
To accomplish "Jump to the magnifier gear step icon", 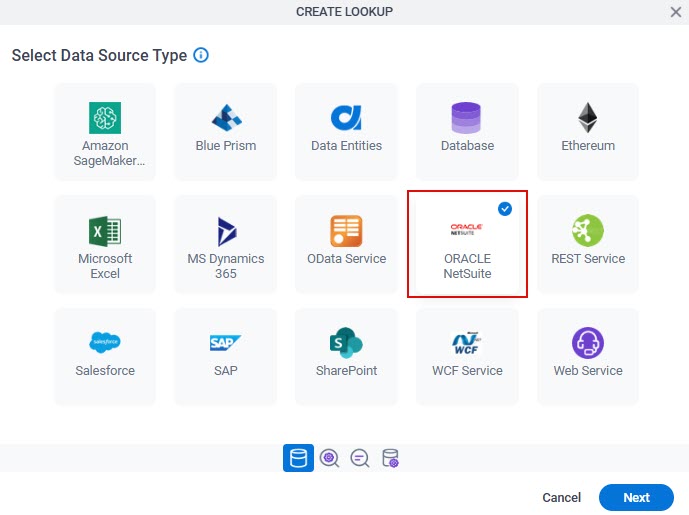I will (x=329, y=458).
